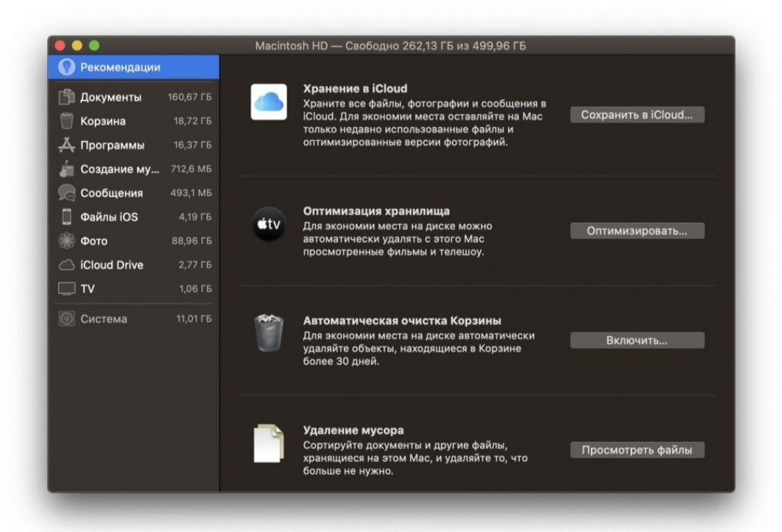Click the App Store icon beside Программы

67,145
